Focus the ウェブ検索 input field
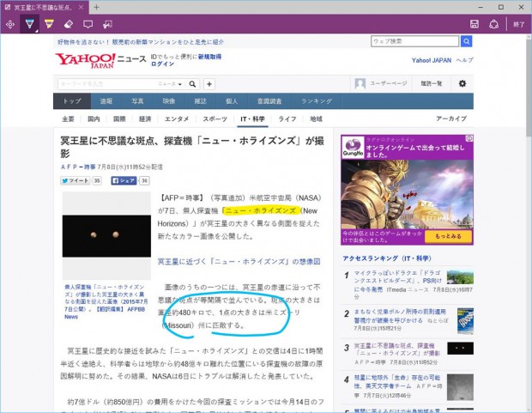The width and height of the screenshot is (532, 413). pos(415,41)
